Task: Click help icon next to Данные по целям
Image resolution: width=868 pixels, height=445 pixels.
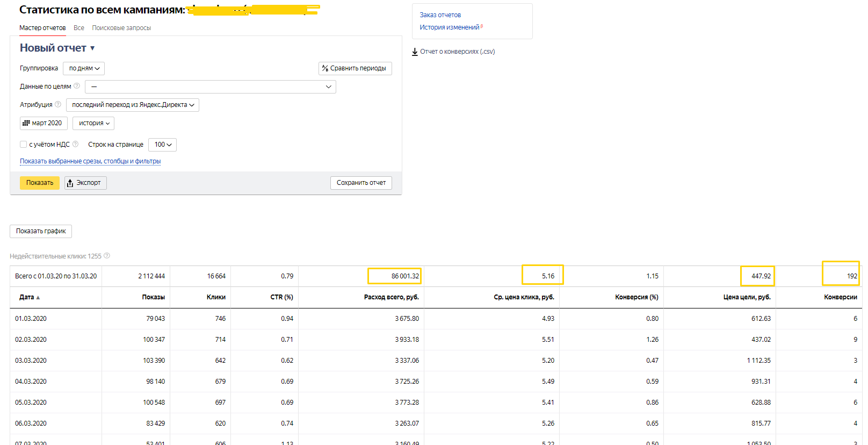Action: pyautogui.click(x=77, y=86)
